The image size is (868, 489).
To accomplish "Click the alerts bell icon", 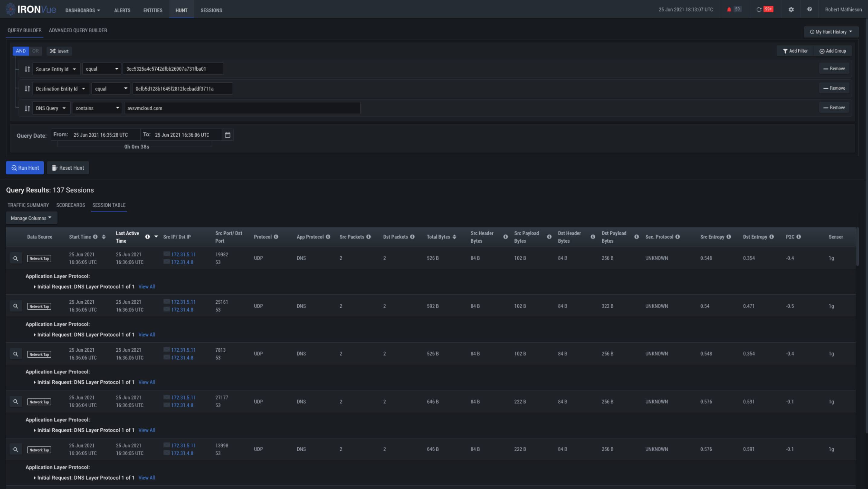I will pos(729,9).
